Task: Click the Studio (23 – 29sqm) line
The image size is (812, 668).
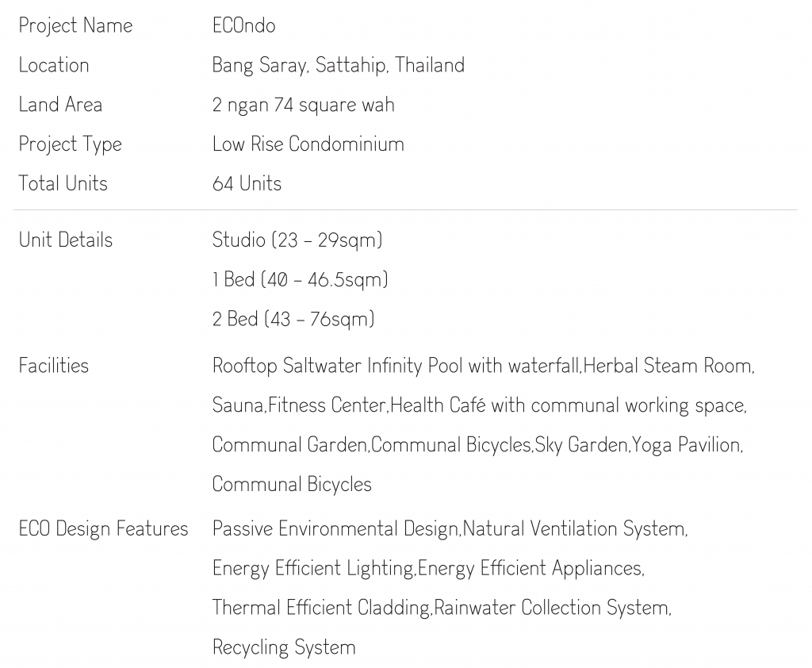Action: coord(297,240)
